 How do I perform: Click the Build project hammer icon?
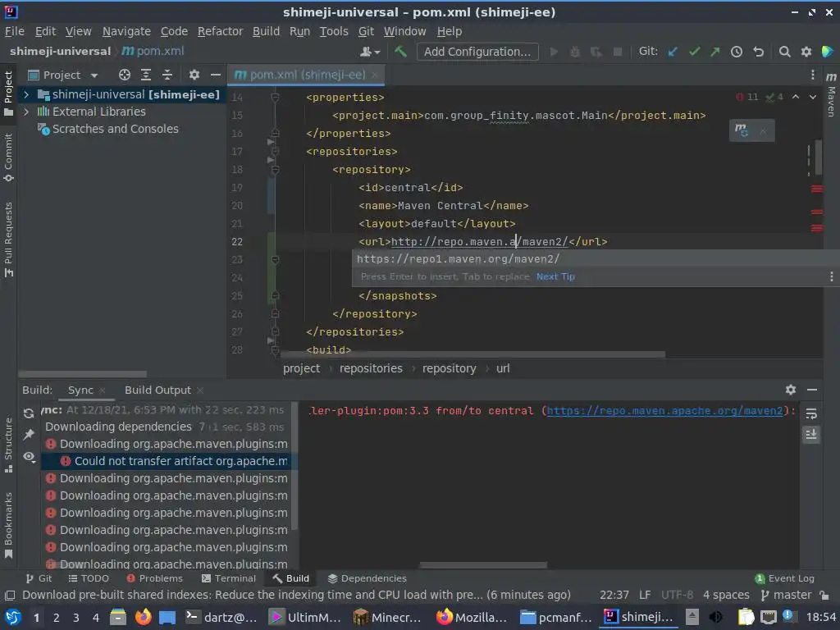[400, 52]
